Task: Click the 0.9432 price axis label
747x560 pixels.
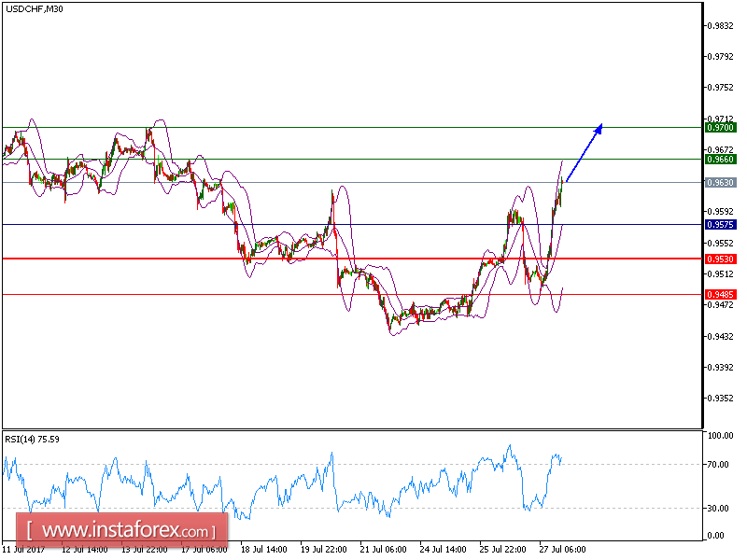Action: click(x=720, y=336)
